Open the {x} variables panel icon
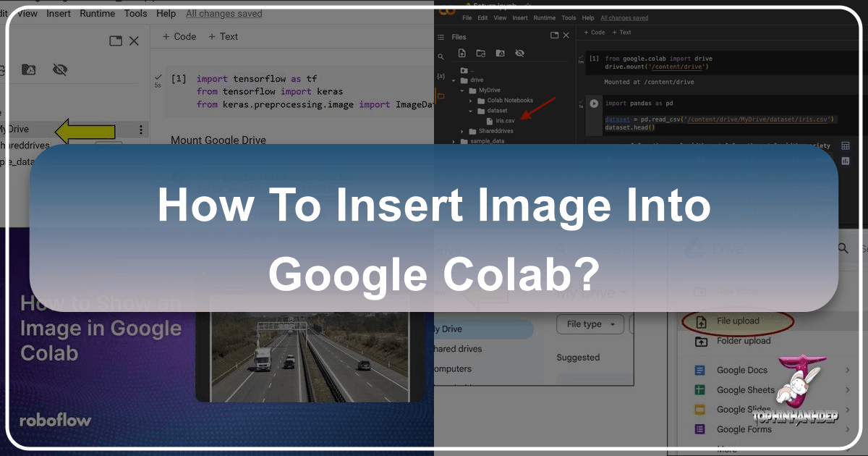This screenshot has width=868, height=456. pos(441,76)
